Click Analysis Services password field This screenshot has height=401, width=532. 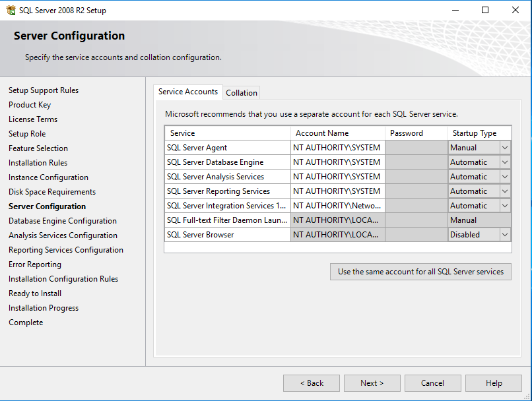coord(416,177)
